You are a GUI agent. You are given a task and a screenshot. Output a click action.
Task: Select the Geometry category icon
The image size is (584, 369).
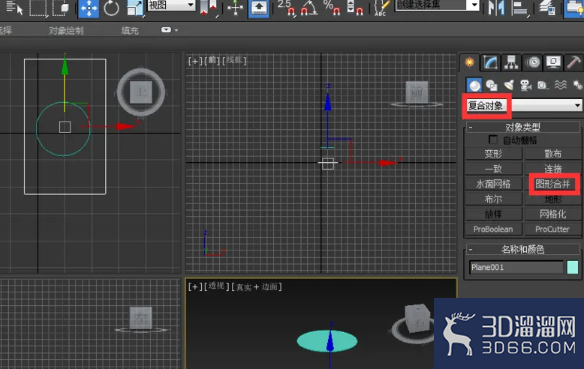474,85
